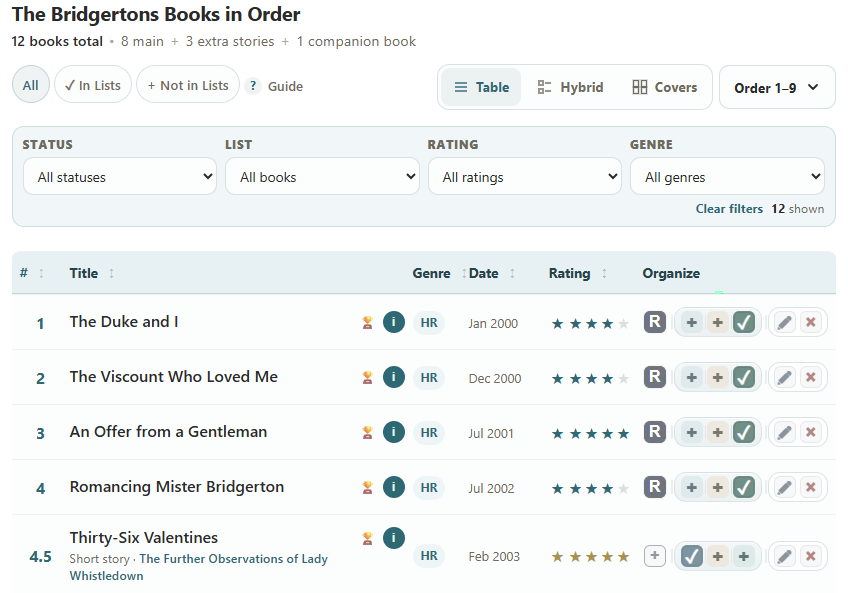Toggle beige plus for The Viscount Who Loved Me
This screenshot has height=593, width=848.
(x=718, y=377)
